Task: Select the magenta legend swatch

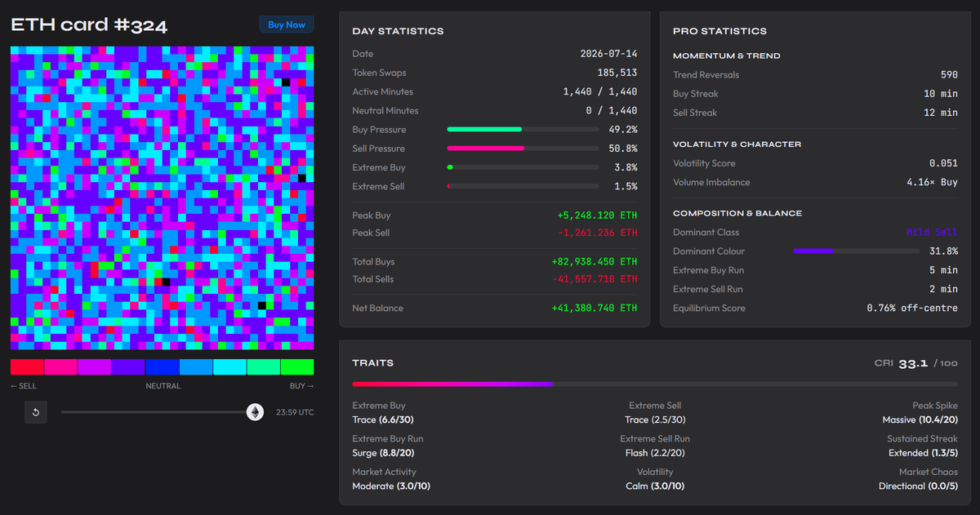Action: pyautogui.click(x=95, y=367)
